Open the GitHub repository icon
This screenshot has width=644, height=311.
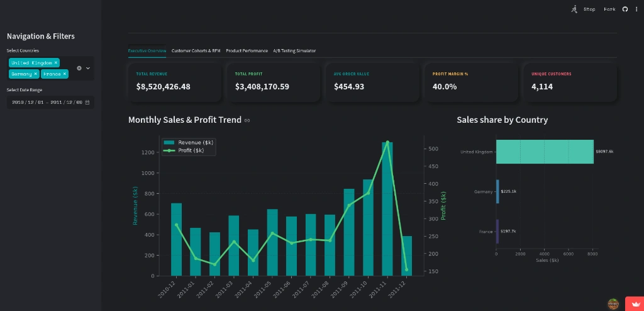pos(625,9)
